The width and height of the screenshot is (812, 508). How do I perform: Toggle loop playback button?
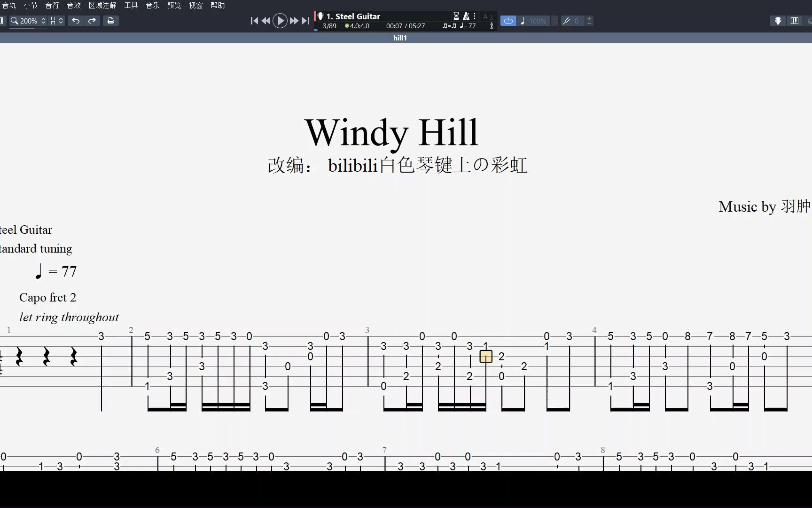[x=508, y=21]
